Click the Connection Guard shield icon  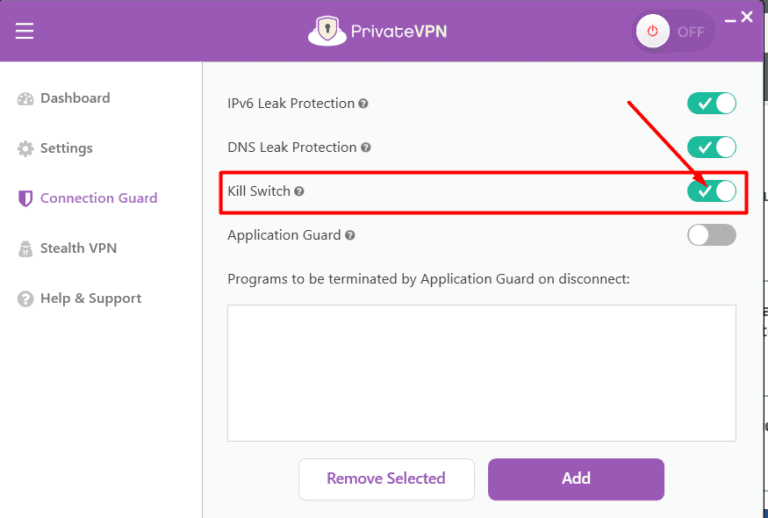[26, 199]
